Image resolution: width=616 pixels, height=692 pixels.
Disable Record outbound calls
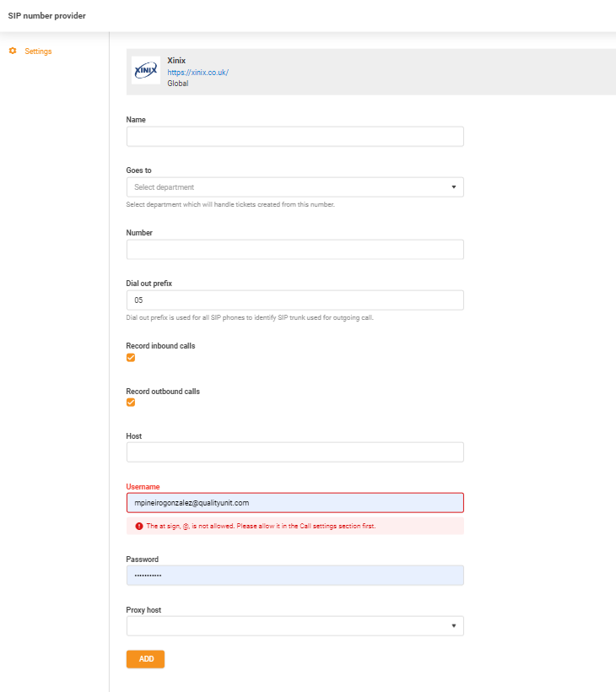[131, 403]
